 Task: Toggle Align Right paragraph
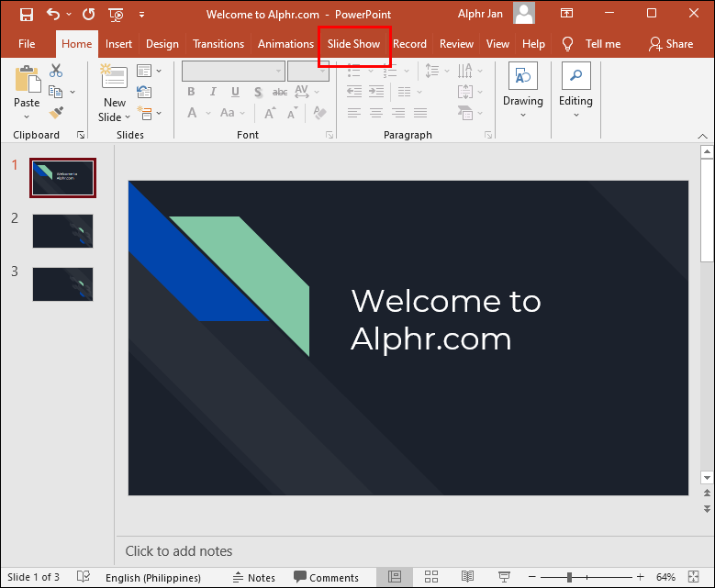(x=398, y=113)
